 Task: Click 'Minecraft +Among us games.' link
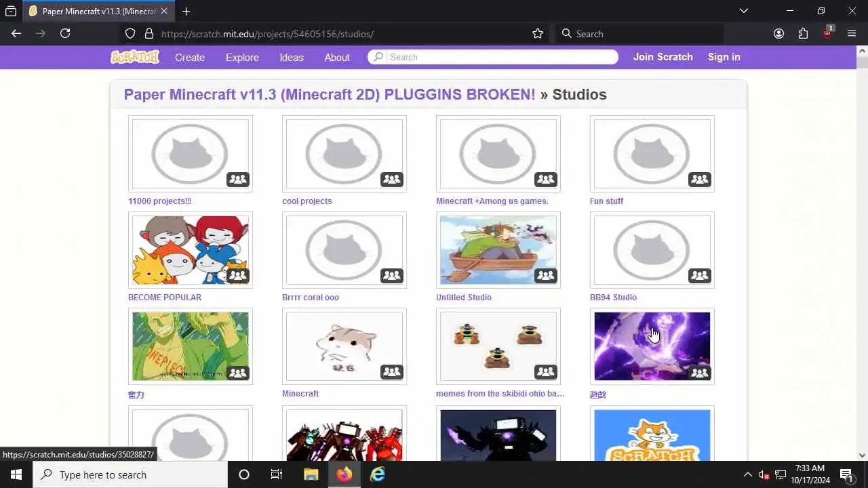coord(492,201)
